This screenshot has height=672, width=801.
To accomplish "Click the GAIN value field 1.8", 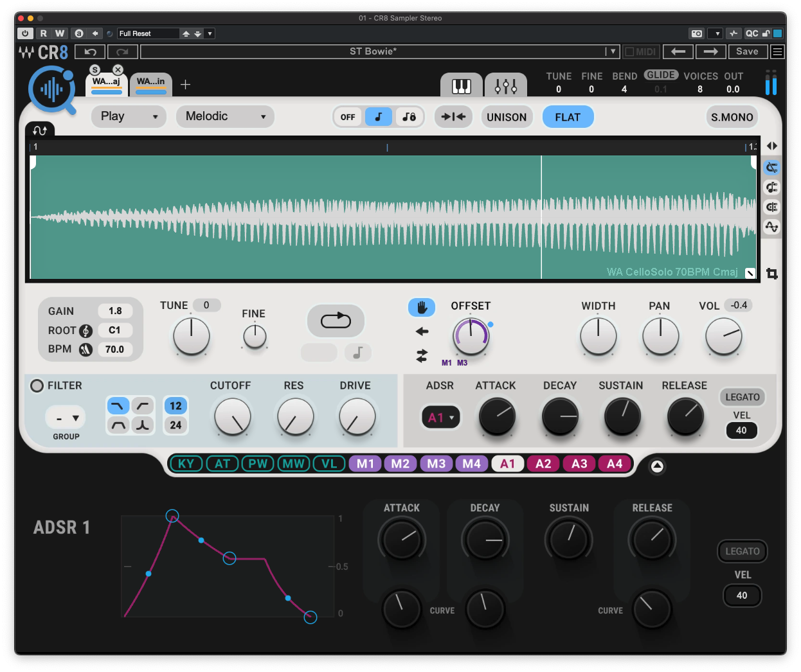I will (x=115, y=311).
